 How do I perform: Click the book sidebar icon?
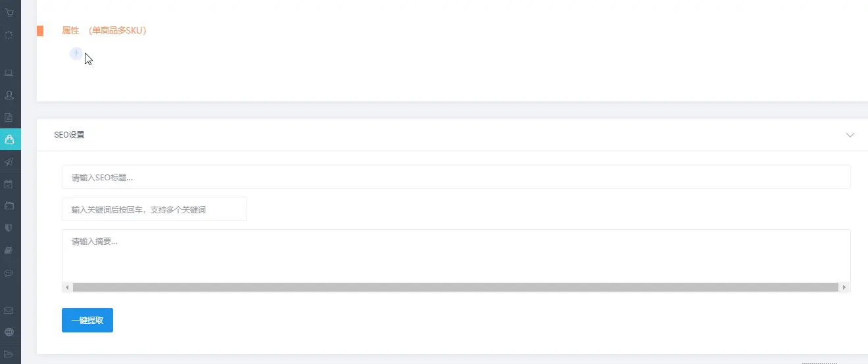pyautogui.click(x=9, y=251)
